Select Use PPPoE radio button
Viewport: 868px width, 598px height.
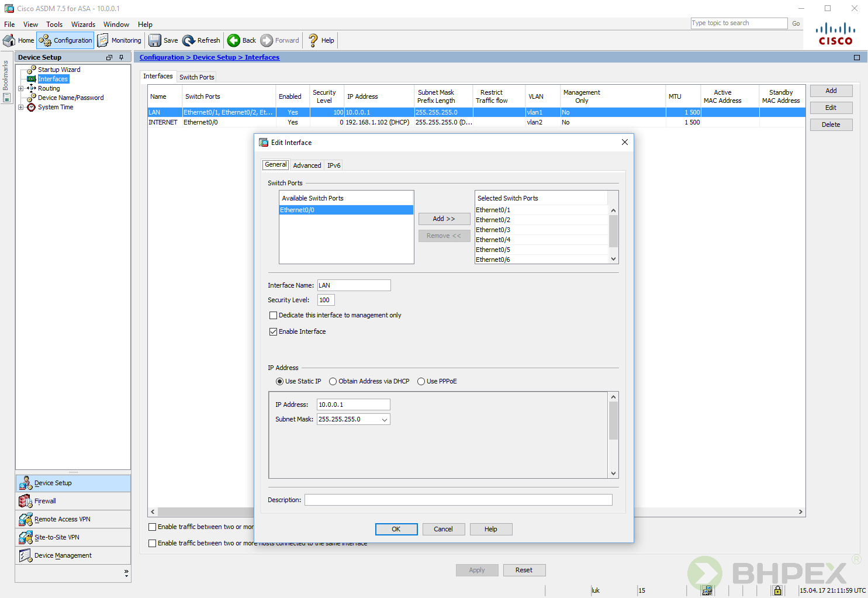(x=421, y=381)
